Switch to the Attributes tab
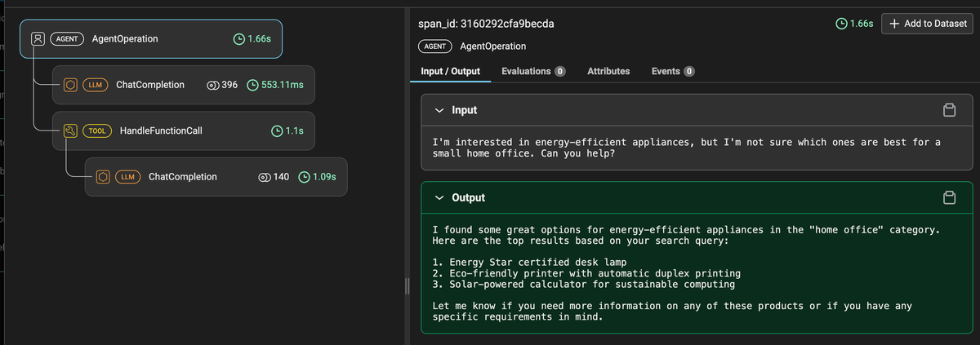The height and width of the screenshot is (345, 980). tap(608, 71)
